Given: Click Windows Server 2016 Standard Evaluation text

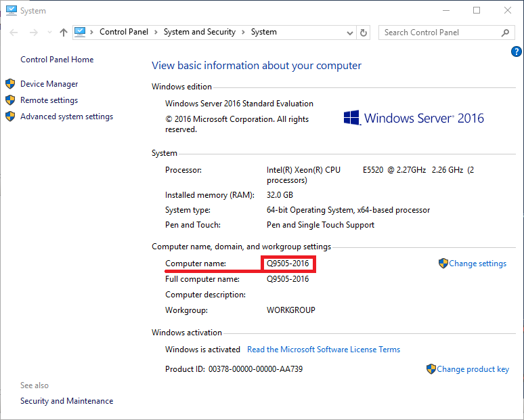Looking at the screenshot, I should pos(239,104).
